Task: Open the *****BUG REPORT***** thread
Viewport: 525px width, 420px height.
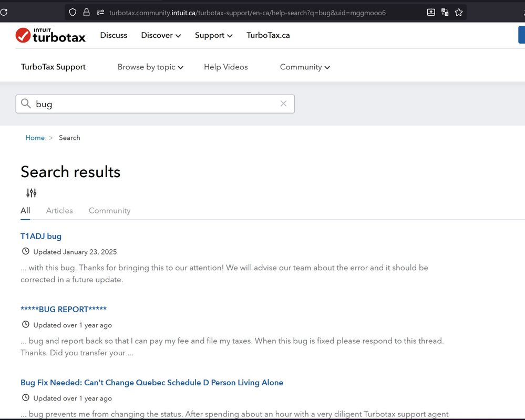Action: click(64, 309)
